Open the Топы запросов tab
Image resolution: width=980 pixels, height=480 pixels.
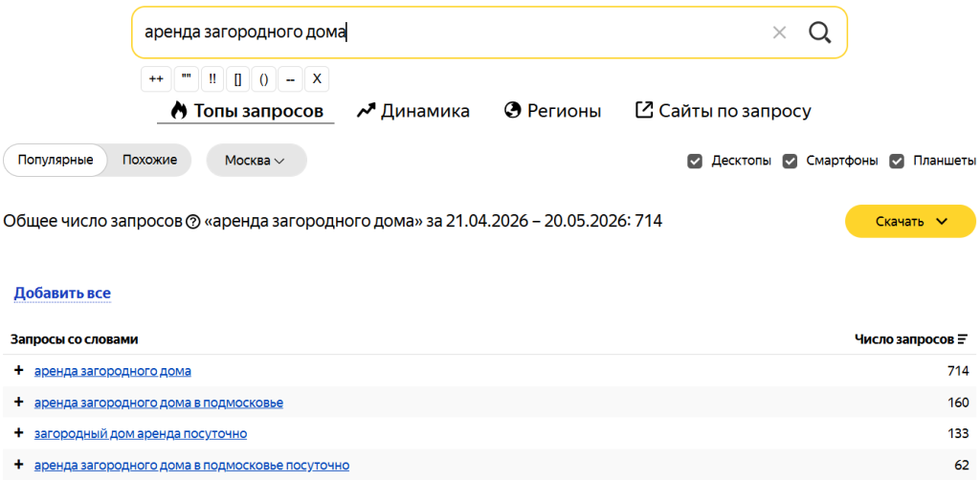click(x=246, y=111)
